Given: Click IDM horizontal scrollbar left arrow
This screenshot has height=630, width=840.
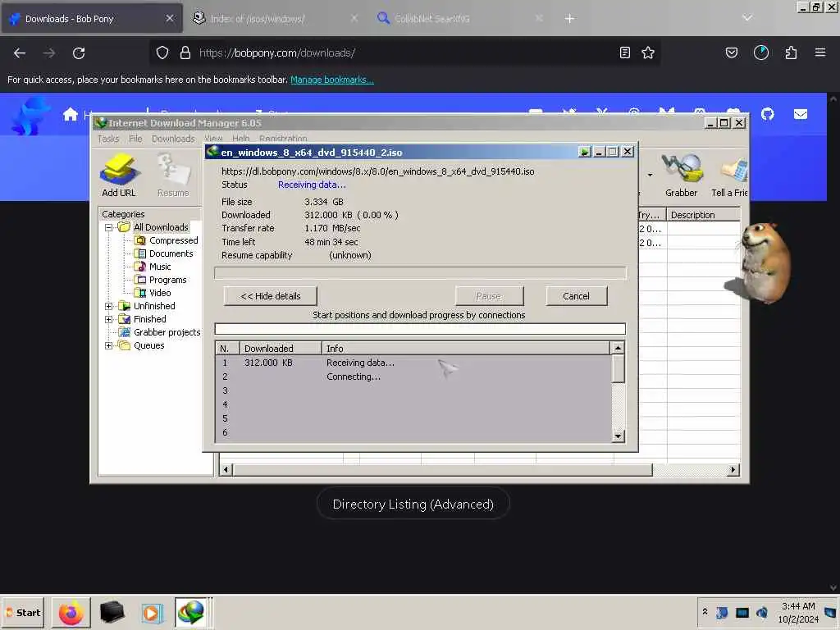Looking at the screenshot, I should pyautogui.click(x=226, y=470).
